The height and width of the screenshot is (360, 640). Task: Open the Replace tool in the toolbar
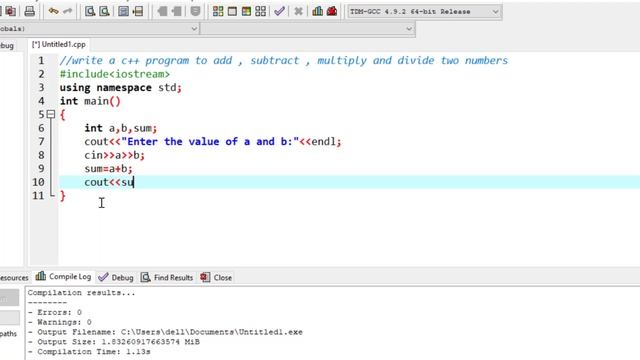104,11
